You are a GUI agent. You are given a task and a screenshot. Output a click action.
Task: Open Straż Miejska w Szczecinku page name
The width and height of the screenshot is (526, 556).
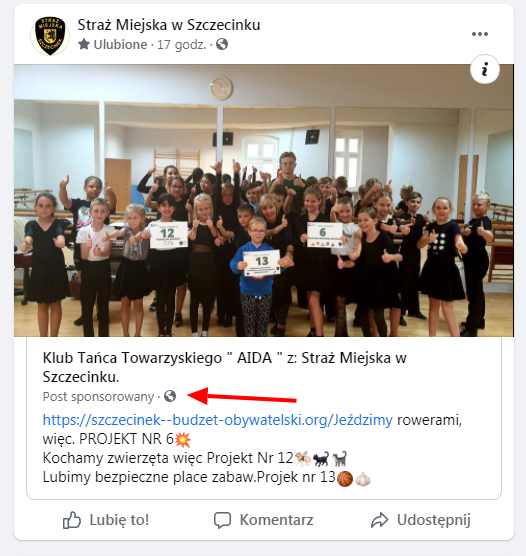point(169,25)
